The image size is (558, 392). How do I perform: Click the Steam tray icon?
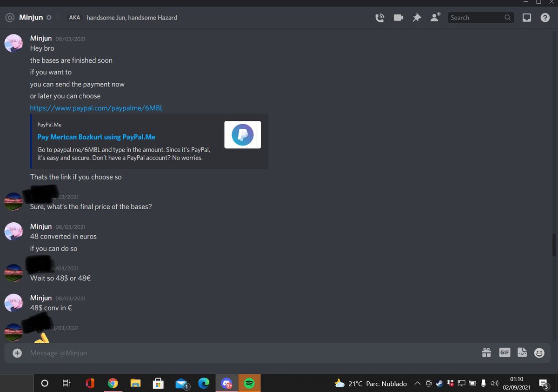pos(439,384)
